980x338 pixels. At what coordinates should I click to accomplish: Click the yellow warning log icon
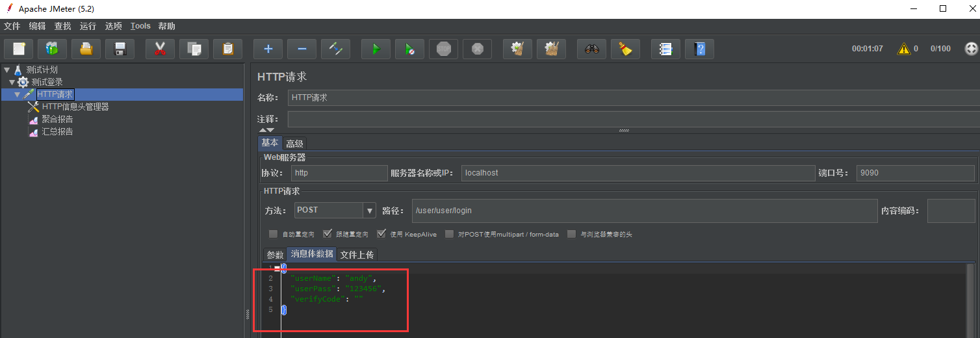click(x=903, y=49)
